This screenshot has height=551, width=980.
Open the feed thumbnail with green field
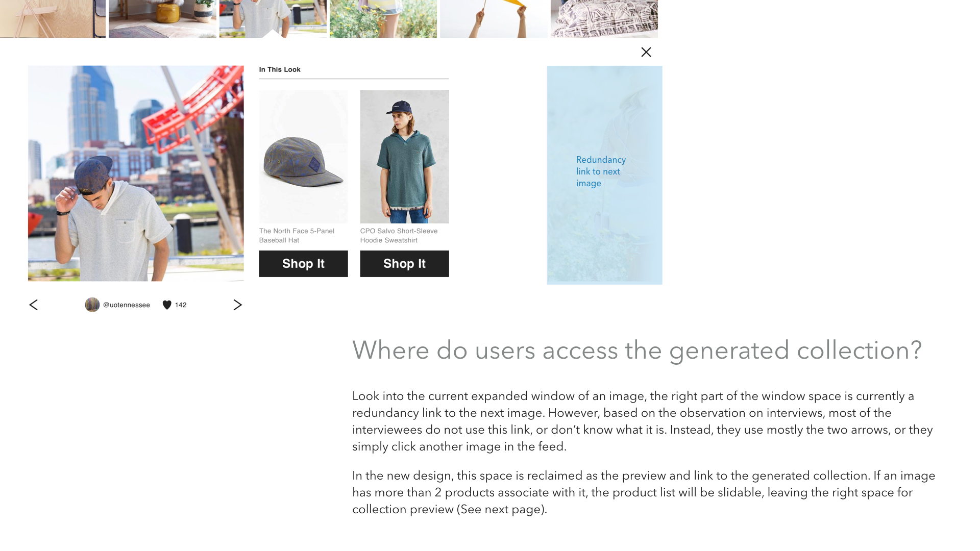tap(383, 18)
